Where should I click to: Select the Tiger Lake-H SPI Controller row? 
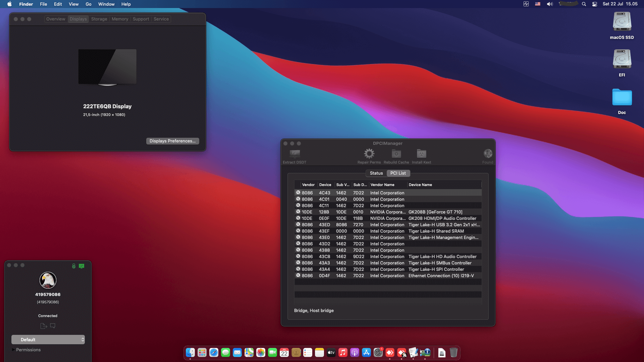click(x=388, y=269)
